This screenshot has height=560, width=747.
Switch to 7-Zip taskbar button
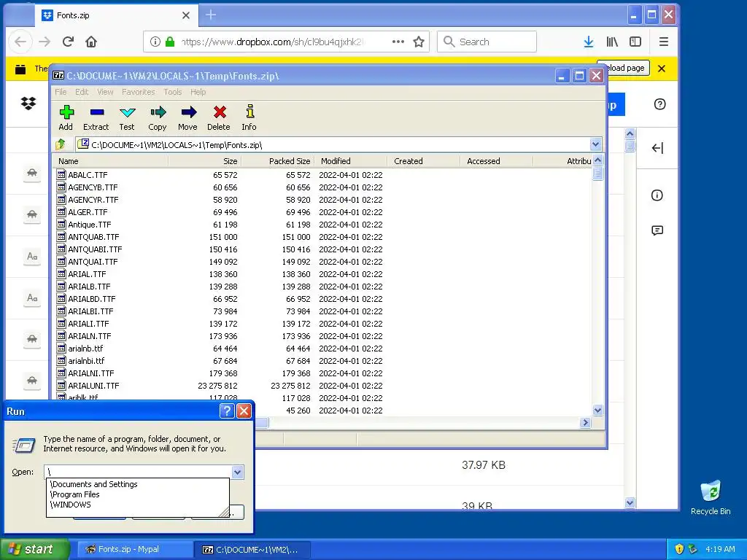point(253,549)
